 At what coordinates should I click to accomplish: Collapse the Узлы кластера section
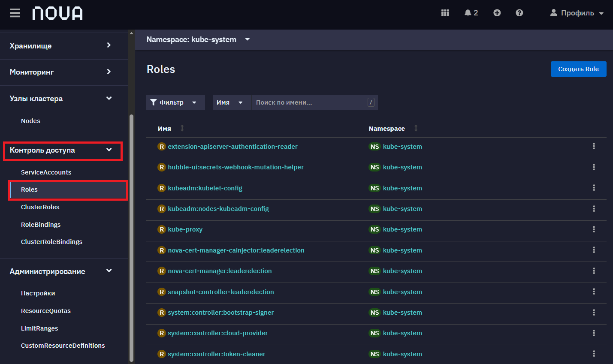click(60, 99)
